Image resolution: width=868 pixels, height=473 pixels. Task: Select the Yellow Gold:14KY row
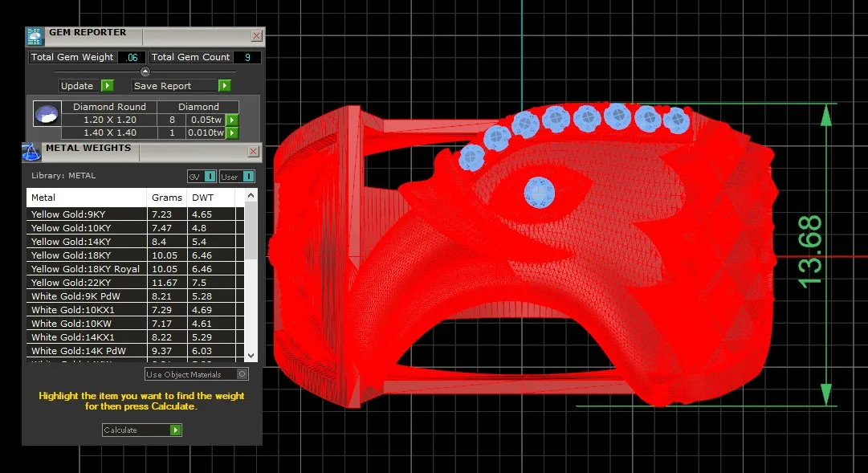coord(135,242)
